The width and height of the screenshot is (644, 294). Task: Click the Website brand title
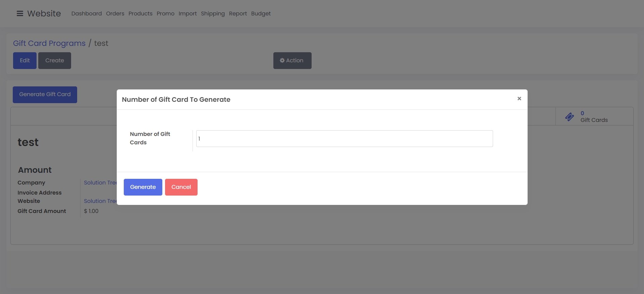[x=44, y=14]
